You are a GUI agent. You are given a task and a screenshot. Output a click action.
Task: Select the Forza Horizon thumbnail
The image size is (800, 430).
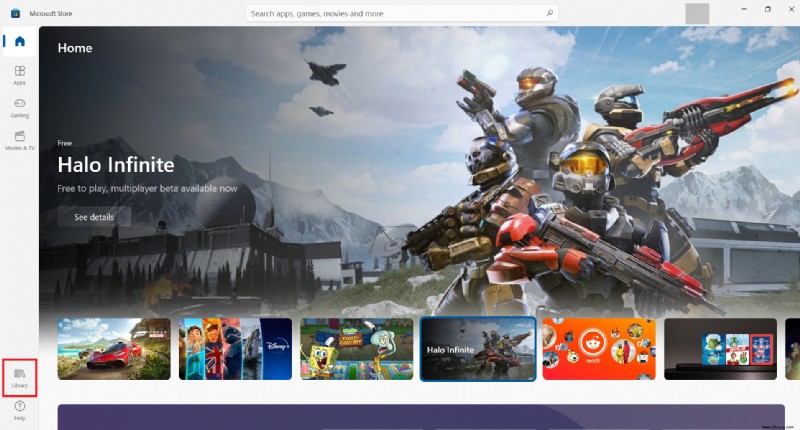pyautogui.click(x=114, y=349)
